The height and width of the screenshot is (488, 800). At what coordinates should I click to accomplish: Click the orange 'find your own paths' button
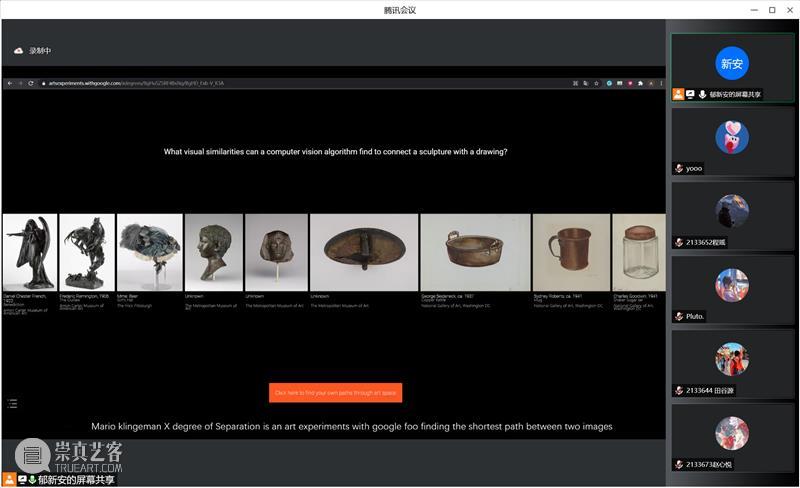pyautogui.click(x=335, y=393)
